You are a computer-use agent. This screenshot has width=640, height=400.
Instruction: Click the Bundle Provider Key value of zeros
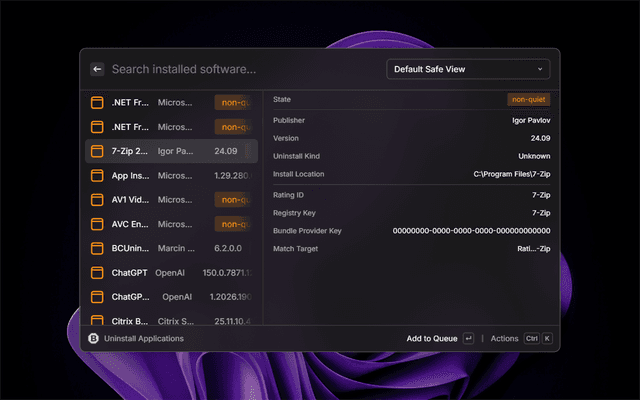tap(471, 231)
